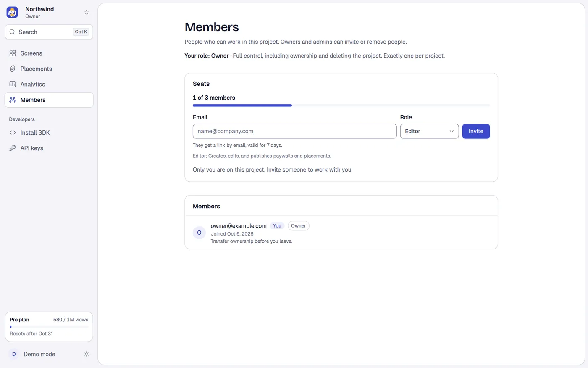Open the project switcher chevron

87,12
